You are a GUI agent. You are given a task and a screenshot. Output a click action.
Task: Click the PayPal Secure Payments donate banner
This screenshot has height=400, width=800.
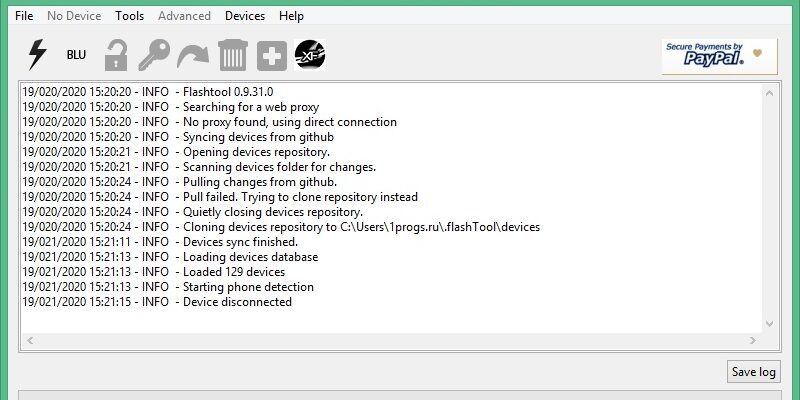tap(718, 56)
